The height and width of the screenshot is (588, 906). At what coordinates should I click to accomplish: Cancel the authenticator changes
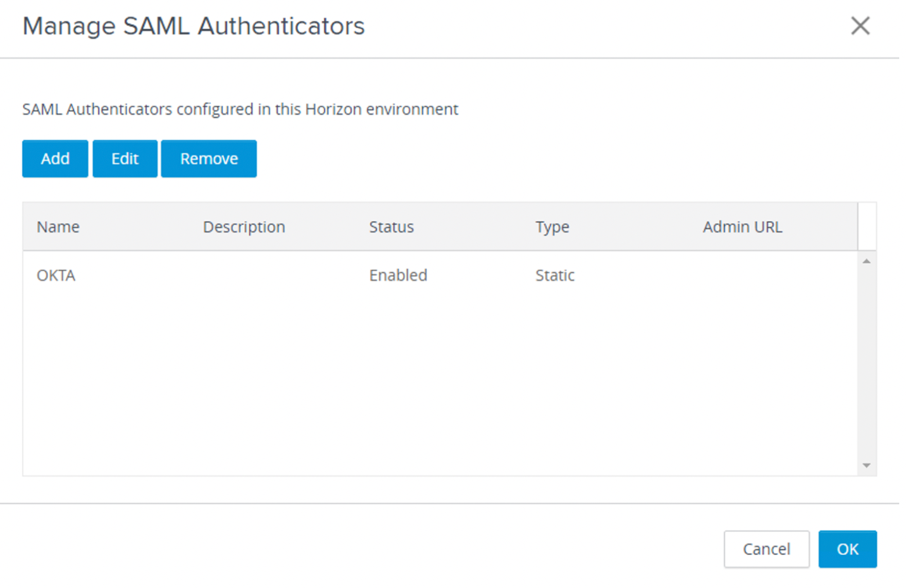[x=766, y=549]
